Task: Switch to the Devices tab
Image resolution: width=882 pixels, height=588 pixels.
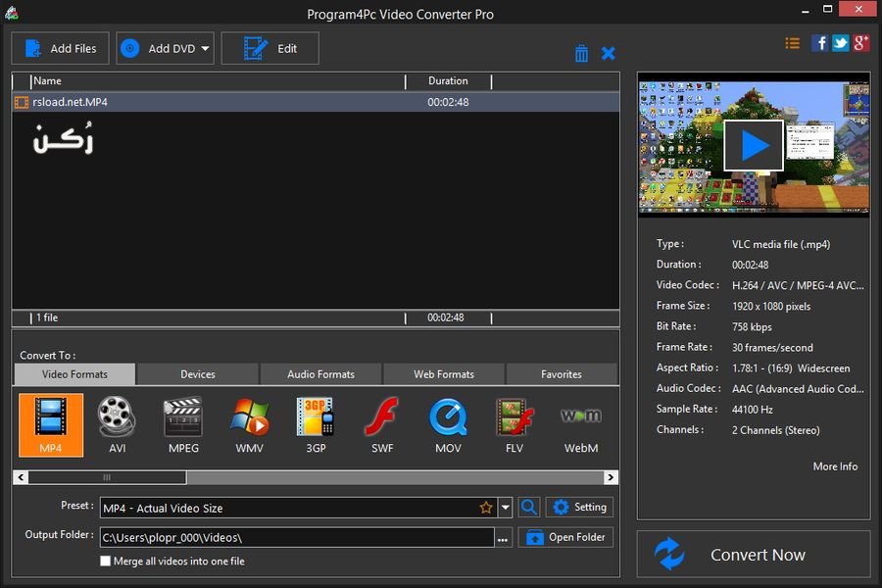Action: [x=197, y=374]
